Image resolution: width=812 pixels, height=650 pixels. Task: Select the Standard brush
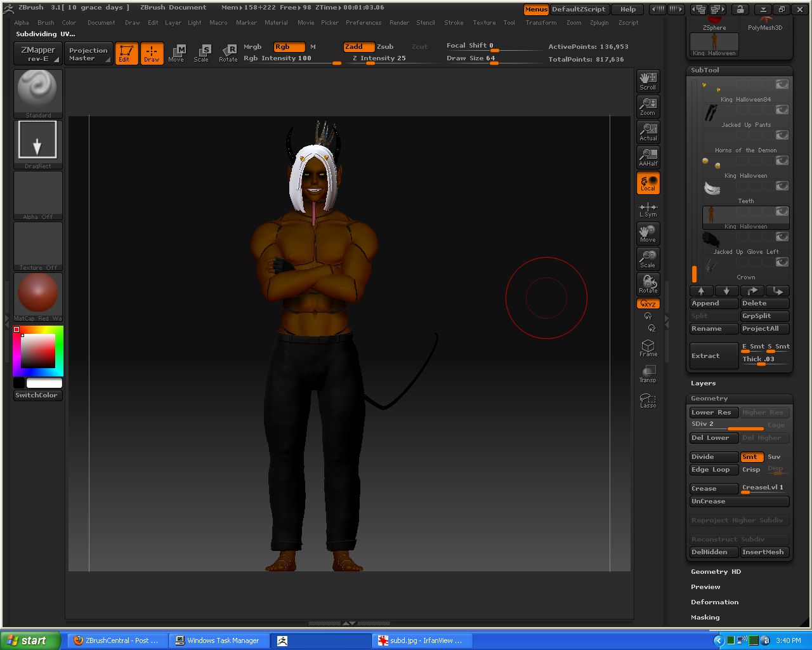pyautogui.click(x=37, y=89)
